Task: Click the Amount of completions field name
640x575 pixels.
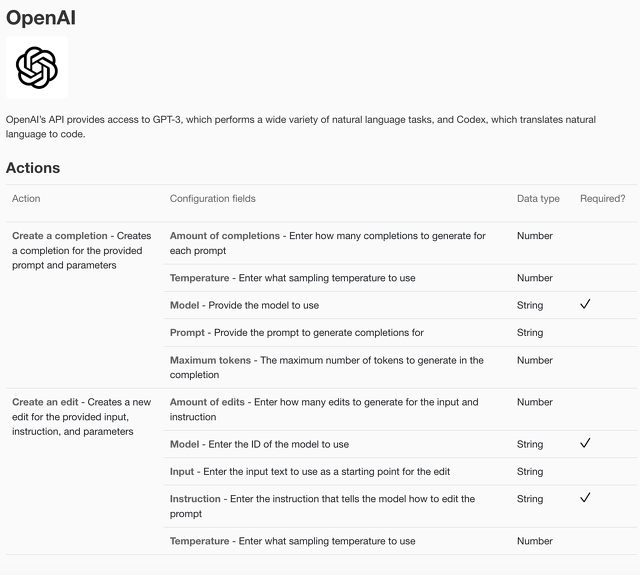Action: [225, 236]
